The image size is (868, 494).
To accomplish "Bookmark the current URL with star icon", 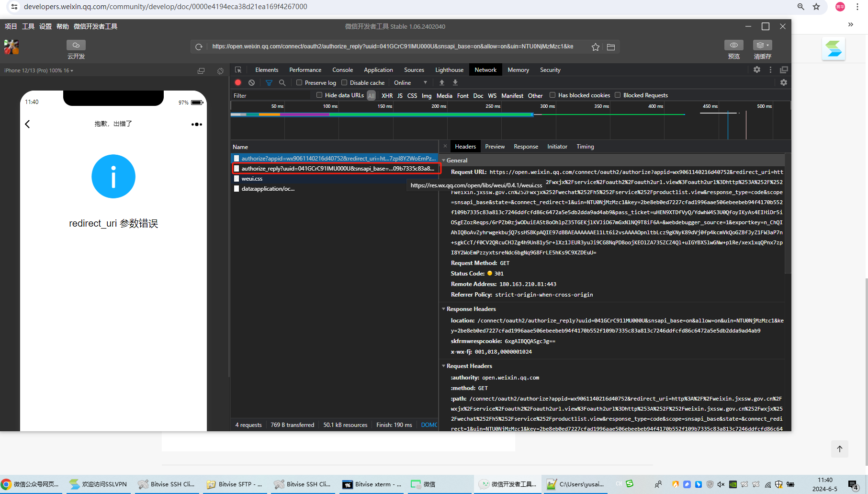I will [595, 47].
